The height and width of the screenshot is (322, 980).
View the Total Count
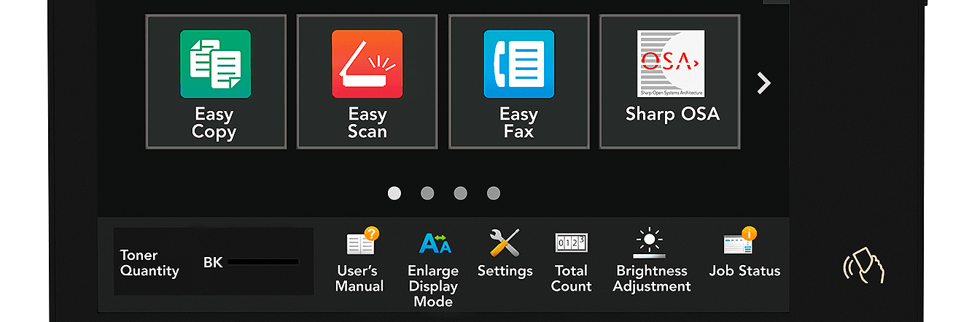coord(571,262)
